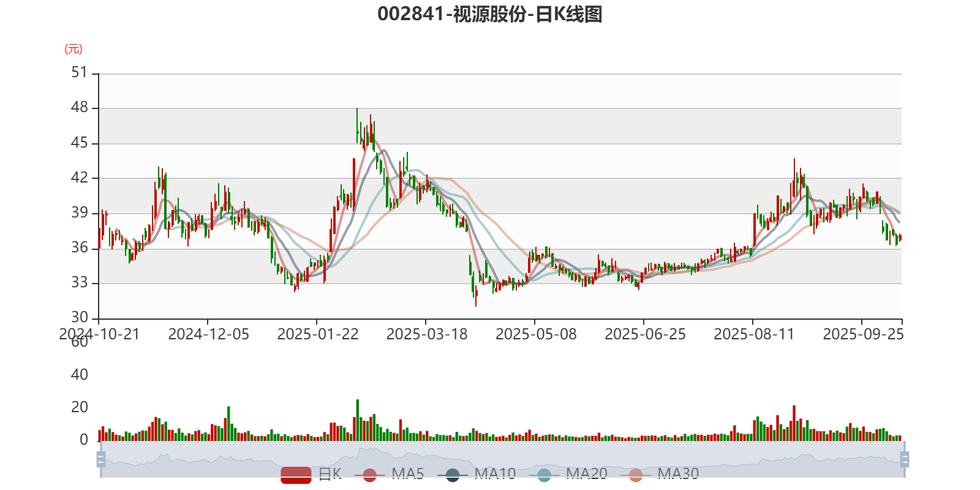Click the chart title 002841-视源股份-日K线图
The height and width of the screenshot is (490, 980).
(x=490, y=14)
